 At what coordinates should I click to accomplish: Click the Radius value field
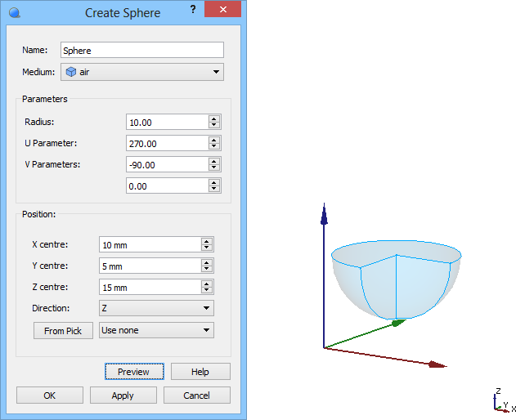point(167,122)
